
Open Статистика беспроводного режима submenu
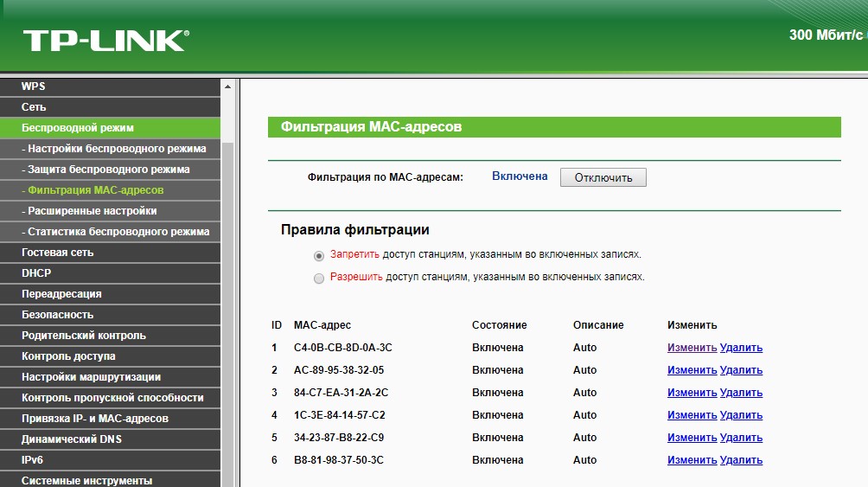coord(110,232)
